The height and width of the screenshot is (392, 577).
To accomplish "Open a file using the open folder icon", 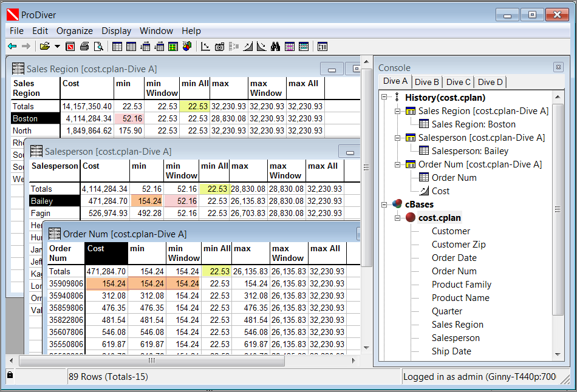I will tap(45, 46).
